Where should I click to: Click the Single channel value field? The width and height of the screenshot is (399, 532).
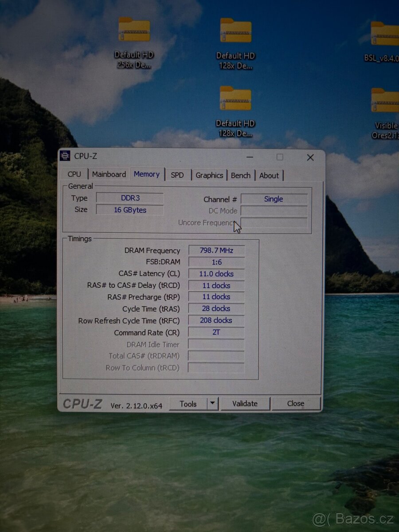pos(274,199)
